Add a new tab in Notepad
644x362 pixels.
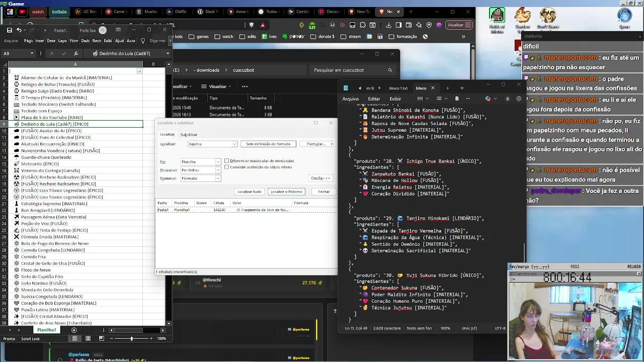[462, 88]
